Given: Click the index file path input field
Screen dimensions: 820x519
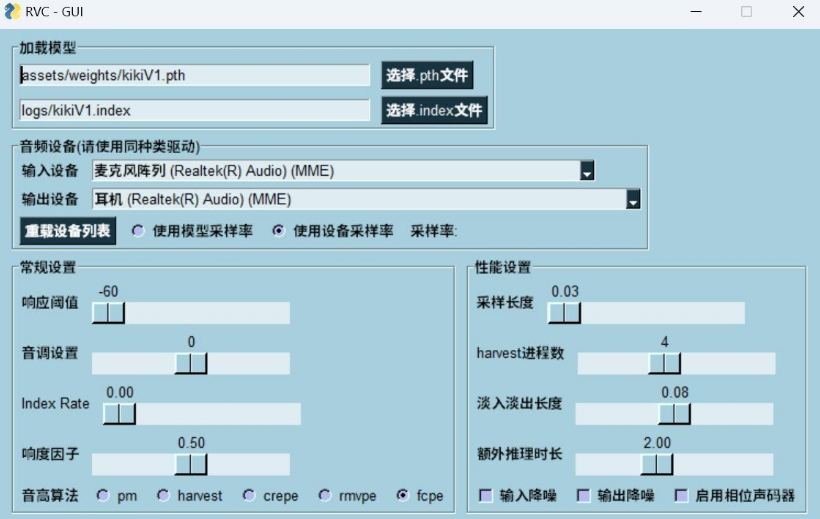Looking at the screenshot, I should point(195,111).
